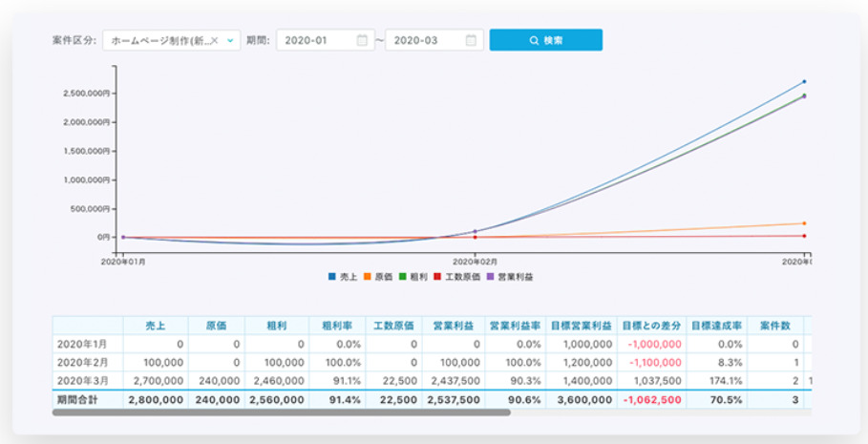Click the 期間合計 total row label
The image size is (868, 444).
pyautogui.click(x=81, y=398)
